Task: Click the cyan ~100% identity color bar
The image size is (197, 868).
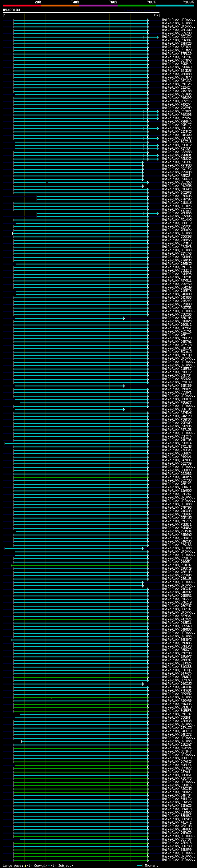Action: 175,6
